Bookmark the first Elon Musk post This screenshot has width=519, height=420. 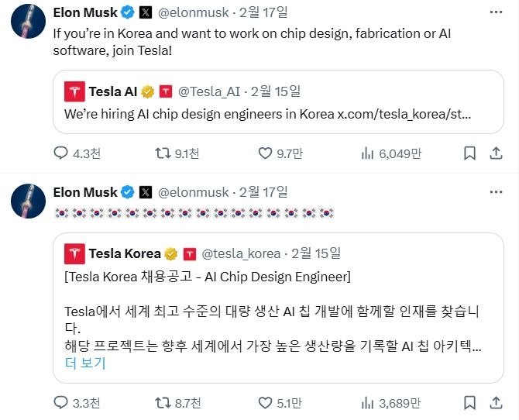[x=469, y=153]
